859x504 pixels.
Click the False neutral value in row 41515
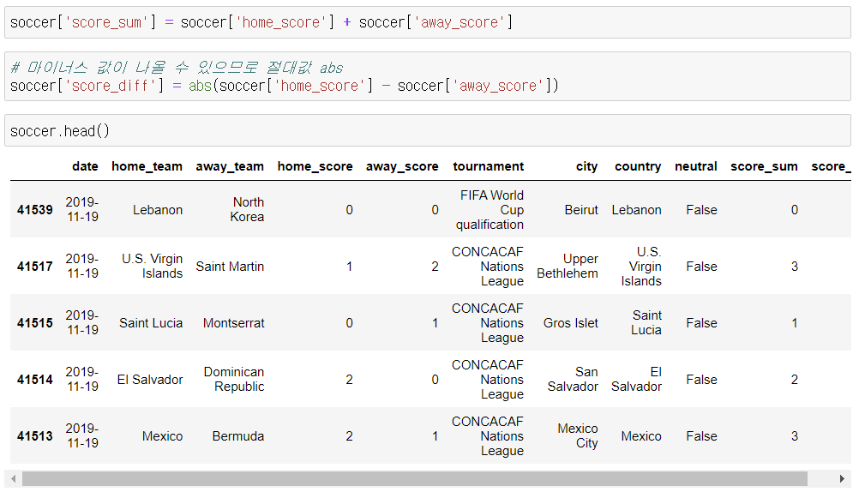[x=702, y=322]
